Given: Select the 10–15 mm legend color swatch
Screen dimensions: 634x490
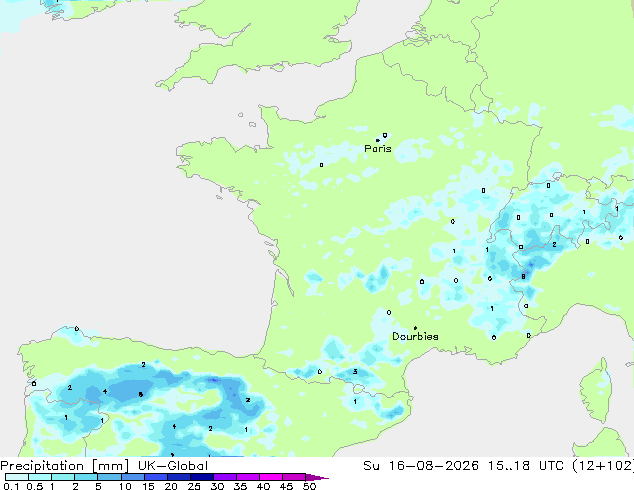Looking at the screenshot, I should point(132,477).
